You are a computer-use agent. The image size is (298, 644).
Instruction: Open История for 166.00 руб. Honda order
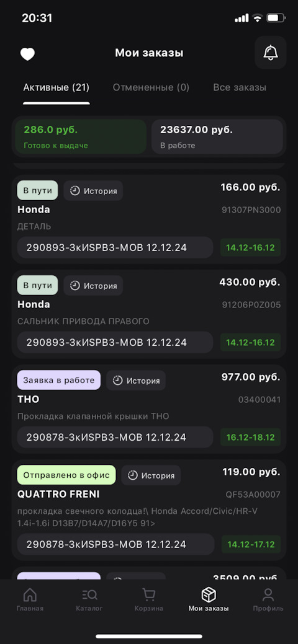93,191
